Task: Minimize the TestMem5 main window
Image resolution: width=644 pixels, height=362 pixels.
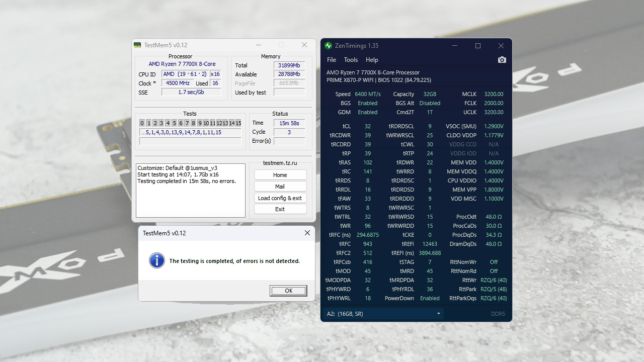Action: click(258, 45)
